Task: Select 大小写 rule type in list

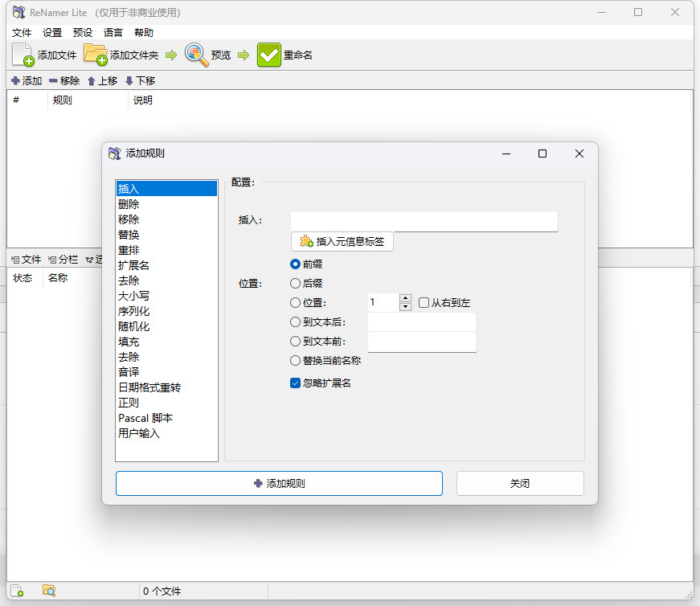Action: tap(166, 296)
